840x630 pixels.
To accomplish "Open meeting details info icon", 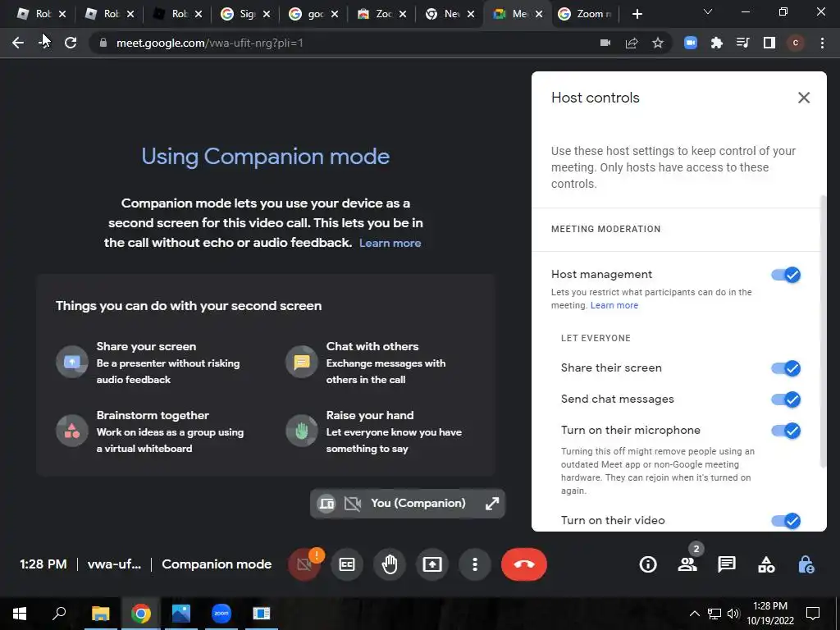I will [x=648, y=564].
